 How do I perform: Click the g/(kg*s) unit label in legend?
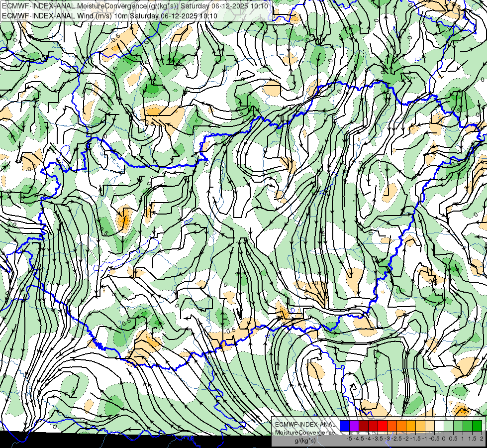pyautogui.click(x=305, y=441)
